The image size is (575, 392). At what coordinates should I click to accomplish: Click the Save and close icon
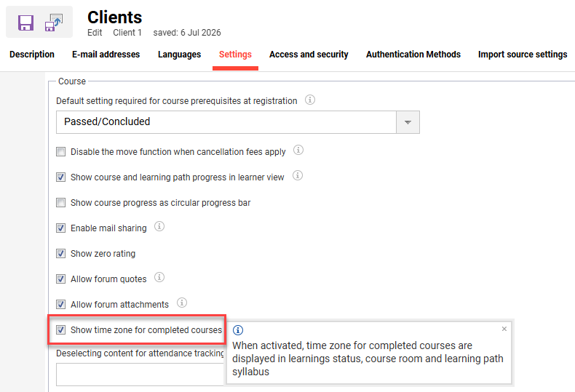pos(54,23)
